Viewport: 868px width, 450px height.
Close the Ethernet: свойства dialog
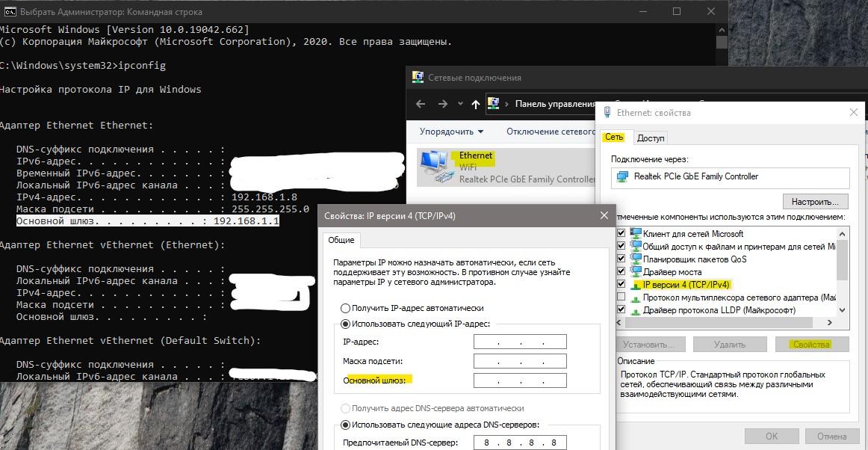853,112
